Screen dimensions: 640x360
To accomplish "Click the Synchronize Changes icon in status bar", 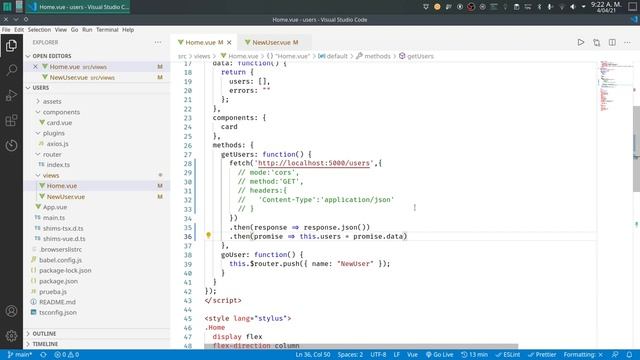I will [43, 355].
